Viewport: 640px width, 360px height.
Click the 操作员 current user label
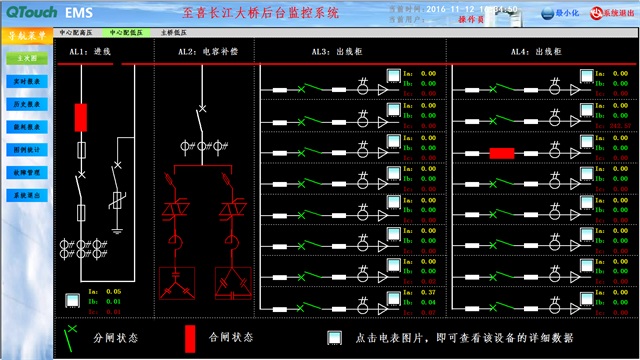(x=471, y=20)
